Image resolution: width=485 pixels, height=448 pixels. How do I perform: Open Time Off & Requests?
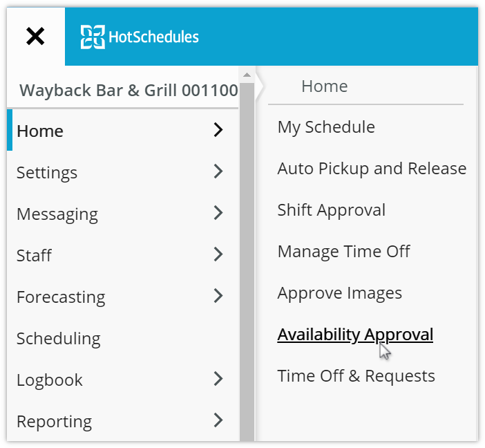[356, 376]
